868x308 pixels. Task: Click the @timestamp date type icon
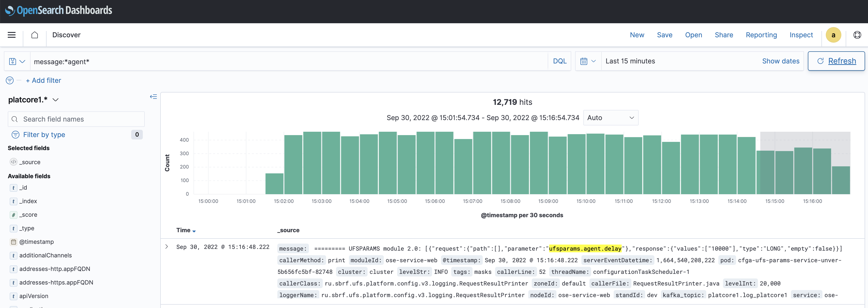(14, 242)
